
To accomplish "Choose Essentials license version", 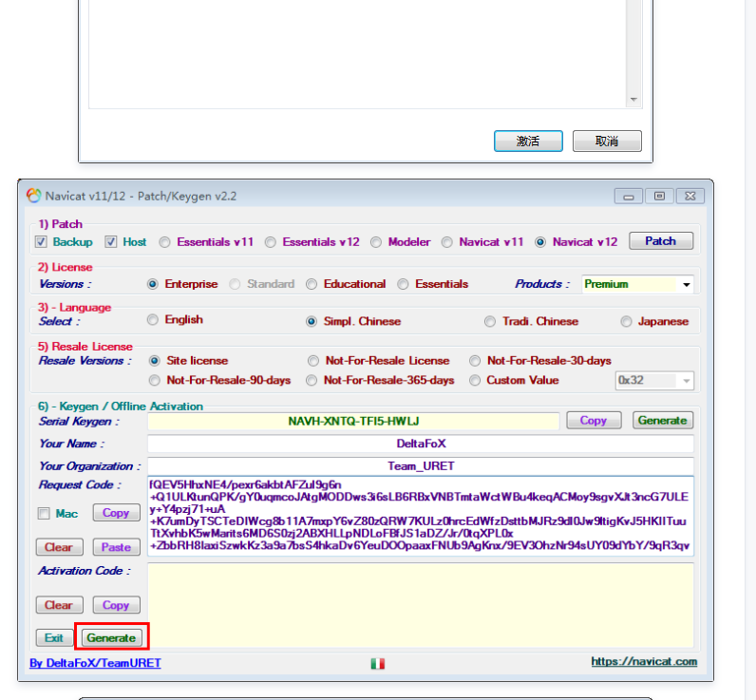I will pyautogui.click(x=403, y=284).
